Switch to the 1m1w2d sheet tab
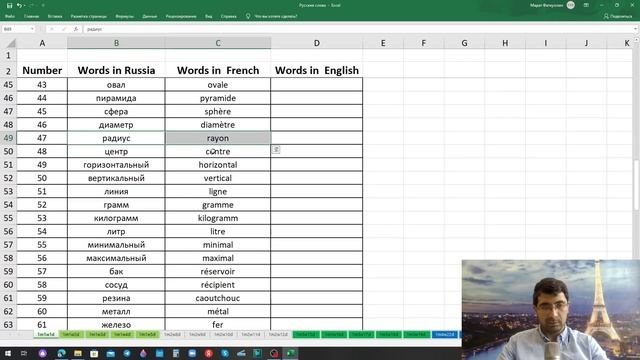Viewport: 640px width, 360px height. [71, 334]
